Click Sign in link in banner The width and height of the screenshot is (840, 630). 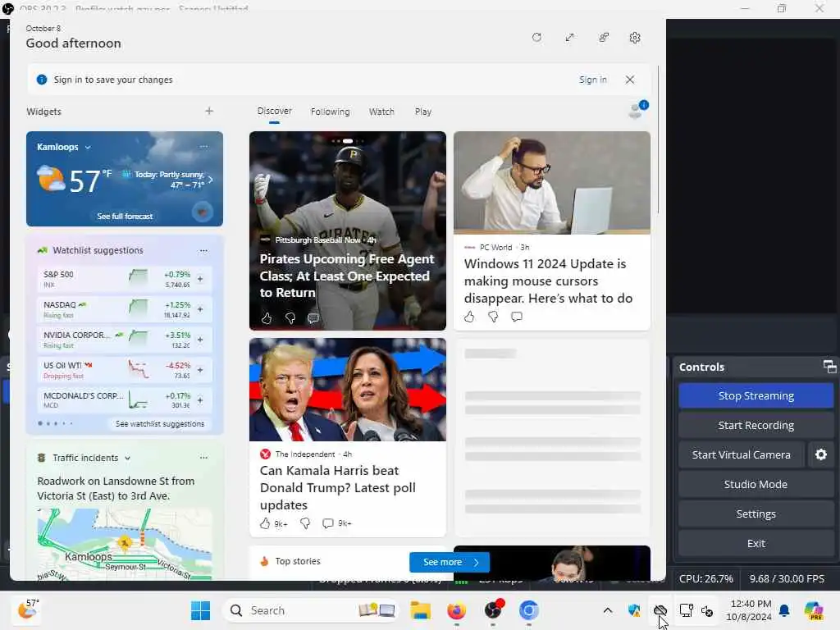click(593, 80)
